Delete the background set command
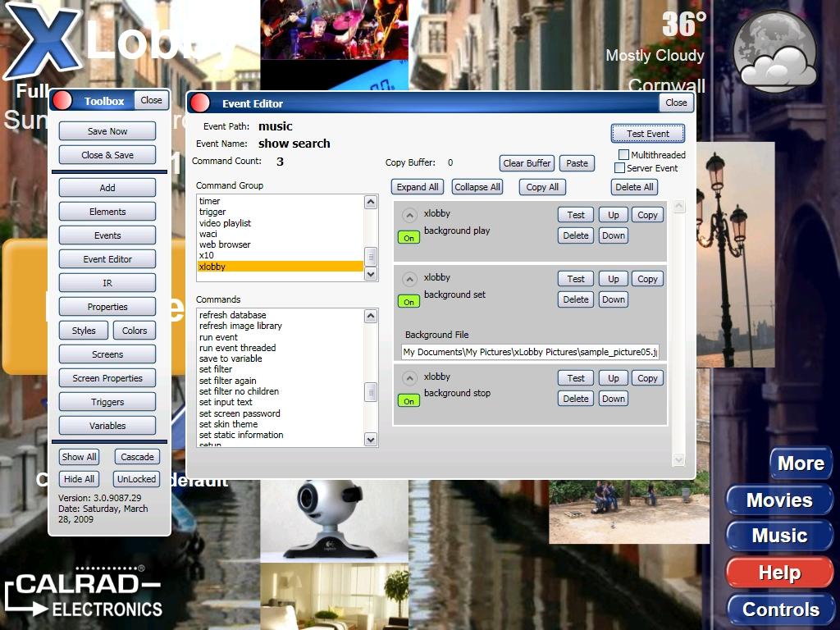This screenshot has width=840, height=630. 576,299
